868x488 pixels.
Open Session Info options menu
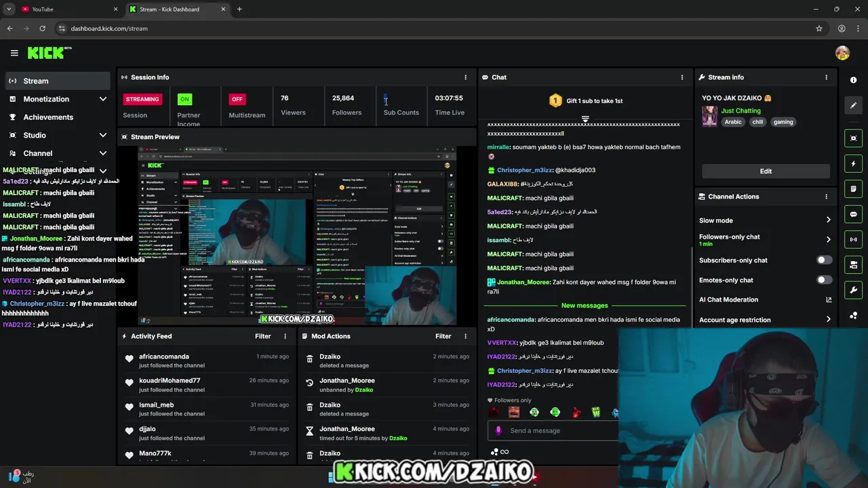(465, 77)
